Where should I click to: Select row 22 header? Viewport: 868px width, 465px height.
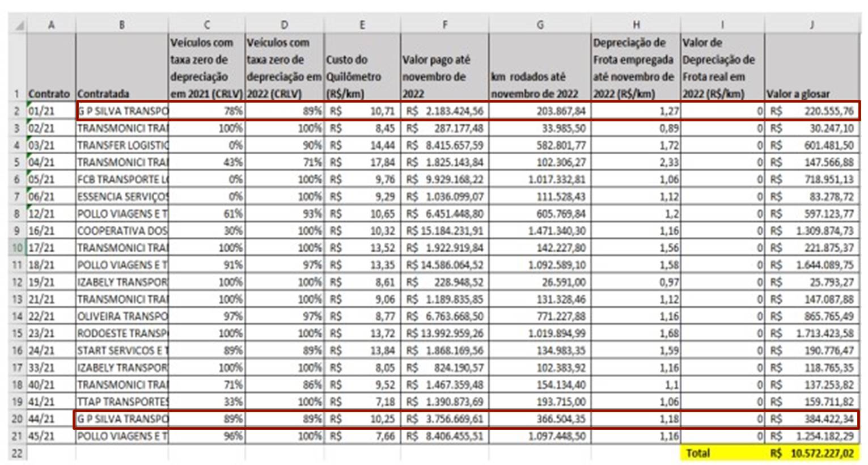coord(18,453)
